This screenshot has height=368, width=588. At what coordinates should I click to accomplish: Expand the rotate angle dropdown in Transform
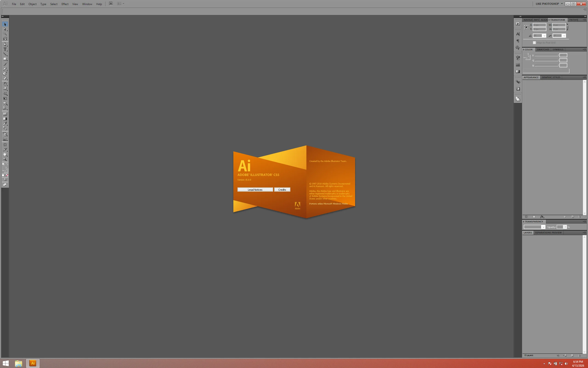tap(544, 36)
